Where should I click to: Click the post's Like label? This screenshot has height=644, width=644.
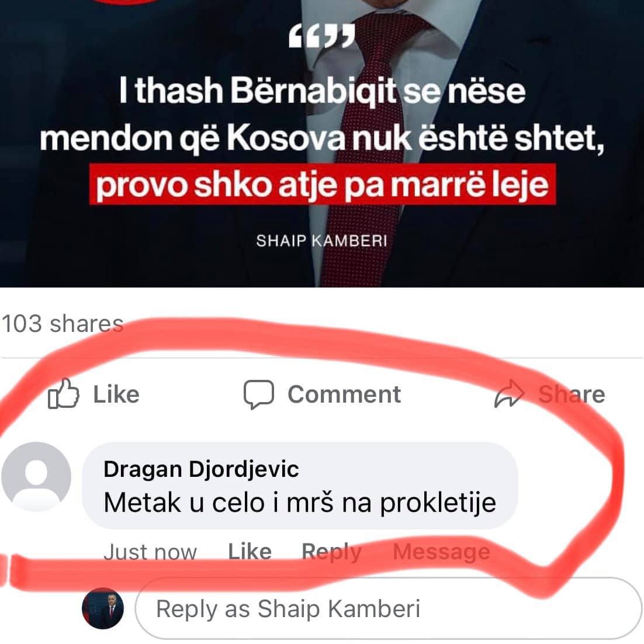(116, 394)
